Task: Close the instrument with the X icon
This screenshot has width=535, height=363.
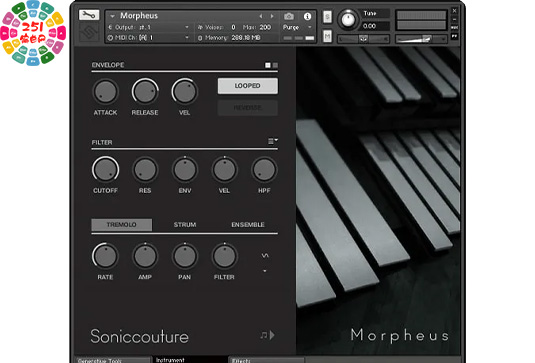Action: click(x=454, y=11)
